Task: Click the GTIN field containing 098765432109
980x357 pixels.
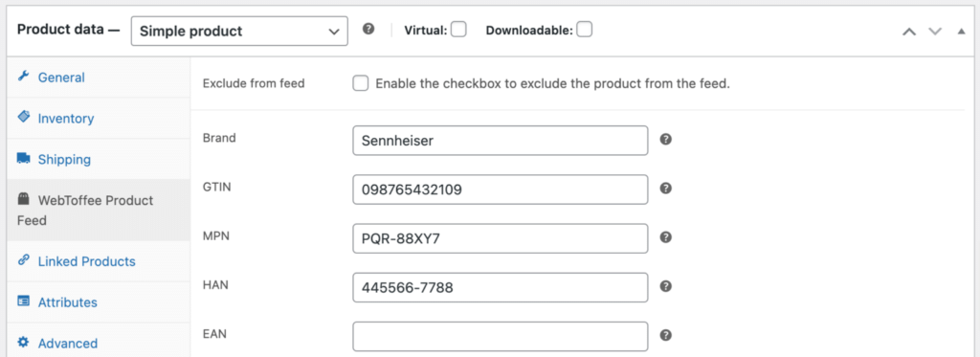Action: point(500,190)
